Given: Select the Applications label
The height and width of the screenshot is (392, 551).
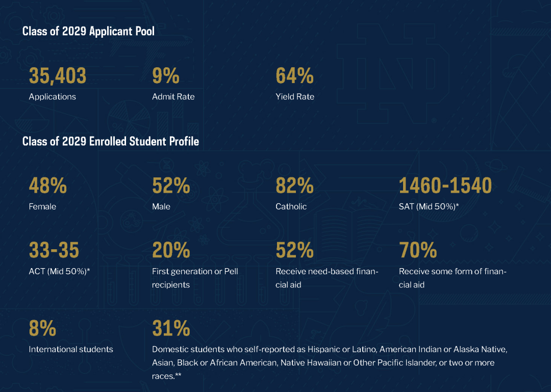Looking at the screenshot, I should click(x=52, y=97).
